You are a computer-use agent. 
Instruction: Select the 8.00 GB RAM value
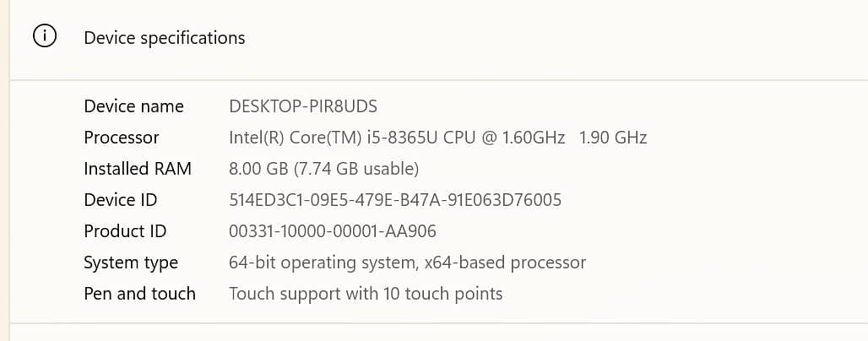coord(258,169)
